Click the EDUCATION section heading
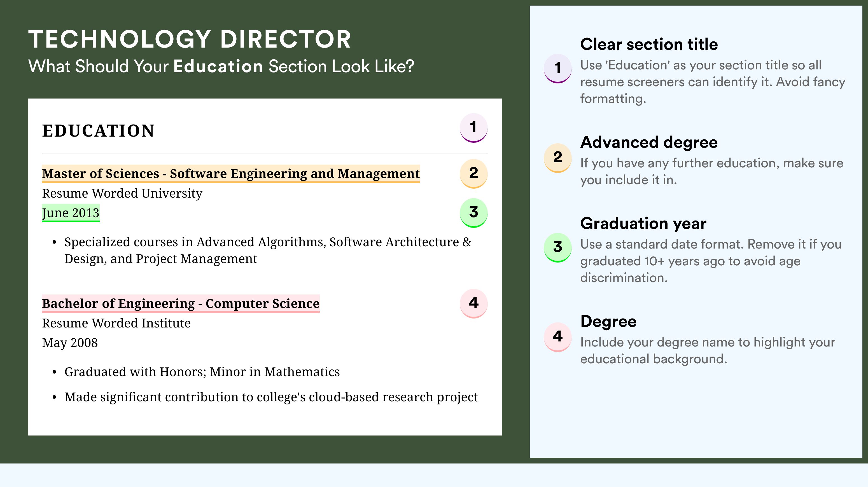The image size is (868, 487). [98, 131]
